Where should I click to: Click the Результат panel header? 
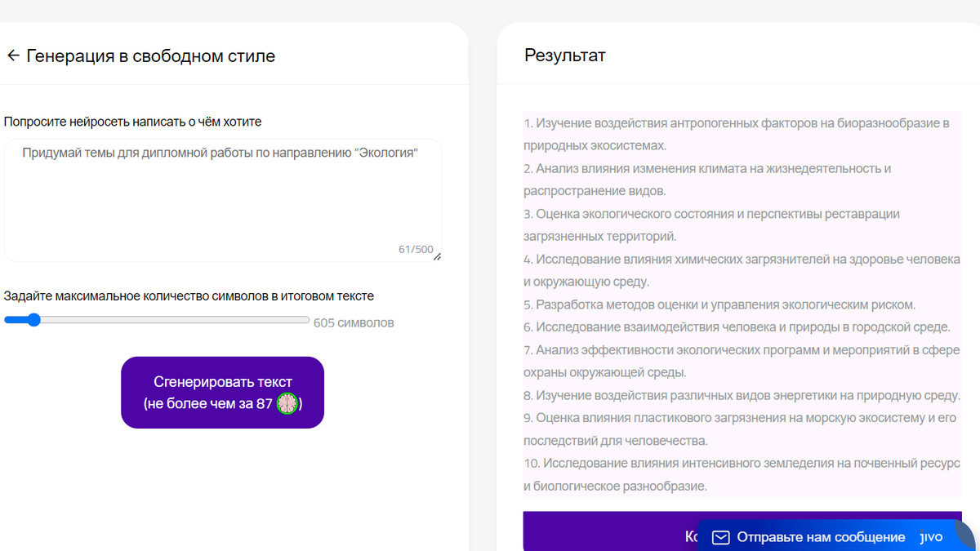[565, 55]
